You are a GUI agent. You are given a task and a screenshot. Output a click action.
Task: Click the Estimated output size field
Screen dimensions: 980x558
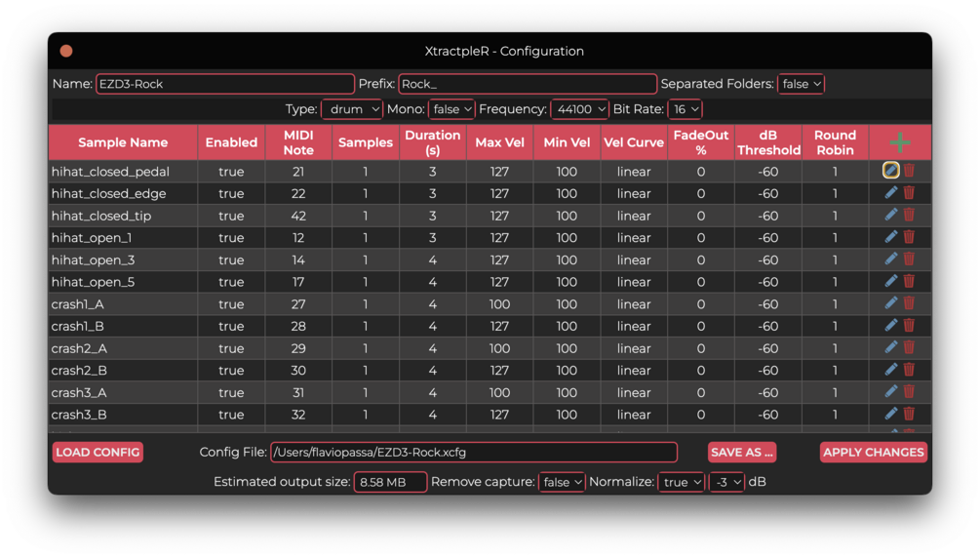(x=391, y=482)
